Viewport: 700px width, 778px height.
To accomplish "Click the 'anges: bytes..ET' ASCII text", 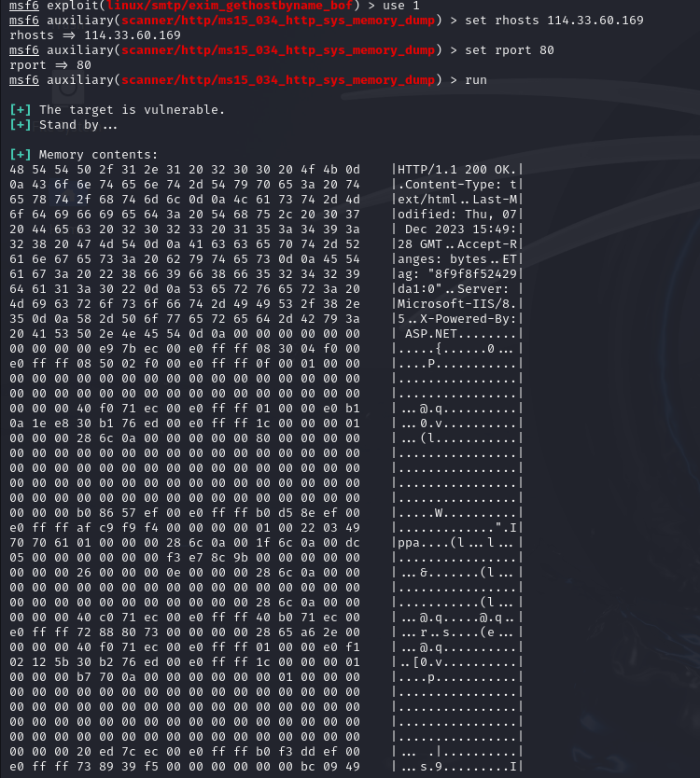I will coord(456,258).
